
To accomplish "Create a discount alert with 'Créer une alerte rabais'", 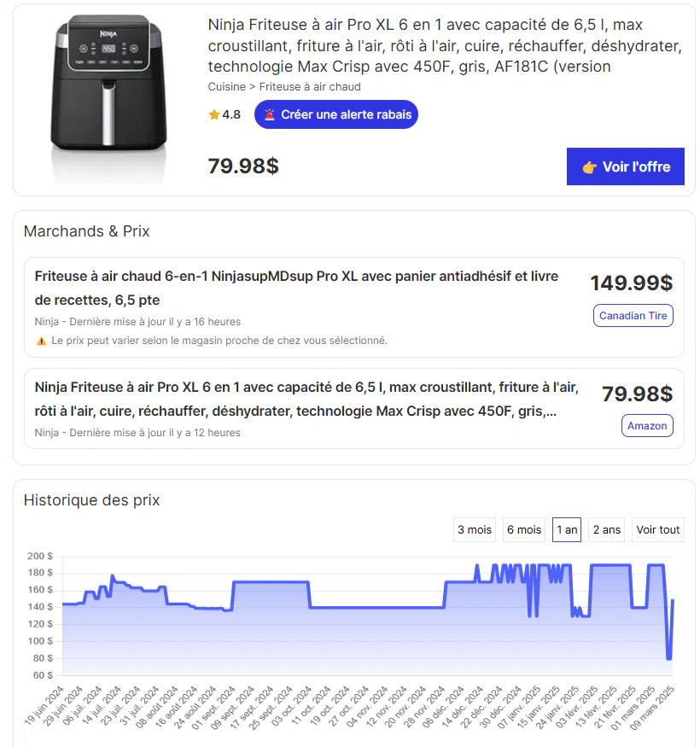I will click(336, 114).
